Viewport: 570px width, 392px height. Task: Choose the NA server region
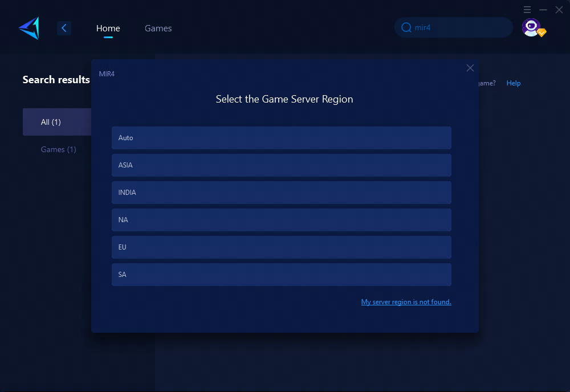[x=282, y=220]
